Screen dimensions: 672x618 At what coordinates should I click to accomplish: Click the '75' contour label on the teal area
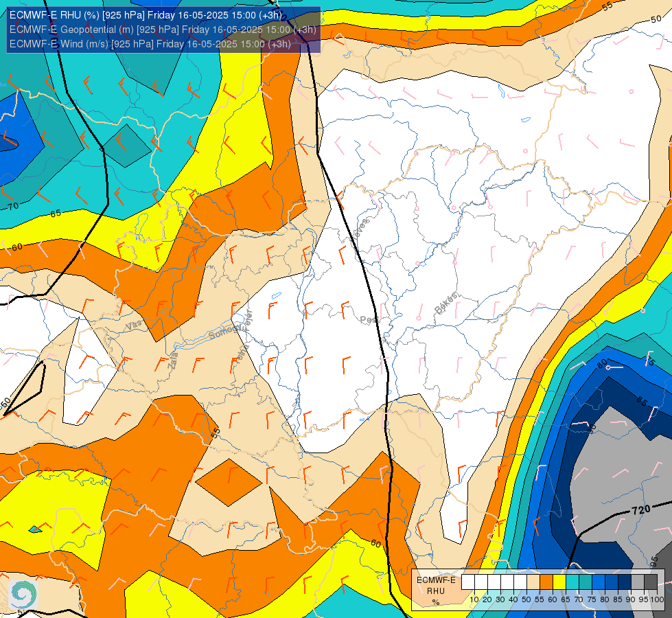(650, 361)
